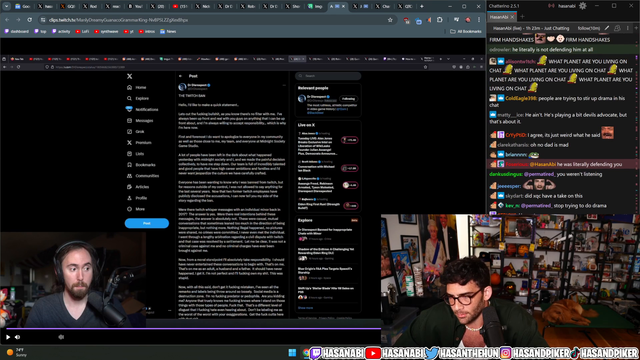Click the address bar URL
The image size is (640, 360).
tap(118, 20)
